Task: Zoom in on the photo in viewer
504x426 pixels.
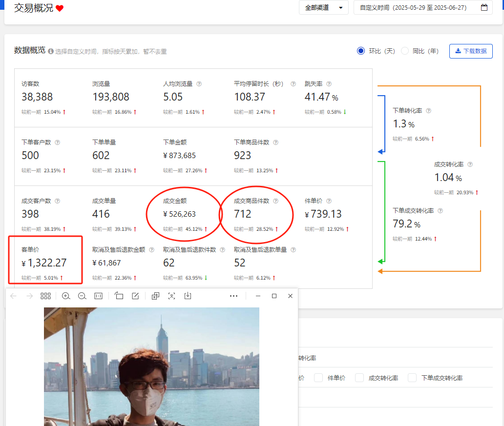Action: (x=66, y=296)
